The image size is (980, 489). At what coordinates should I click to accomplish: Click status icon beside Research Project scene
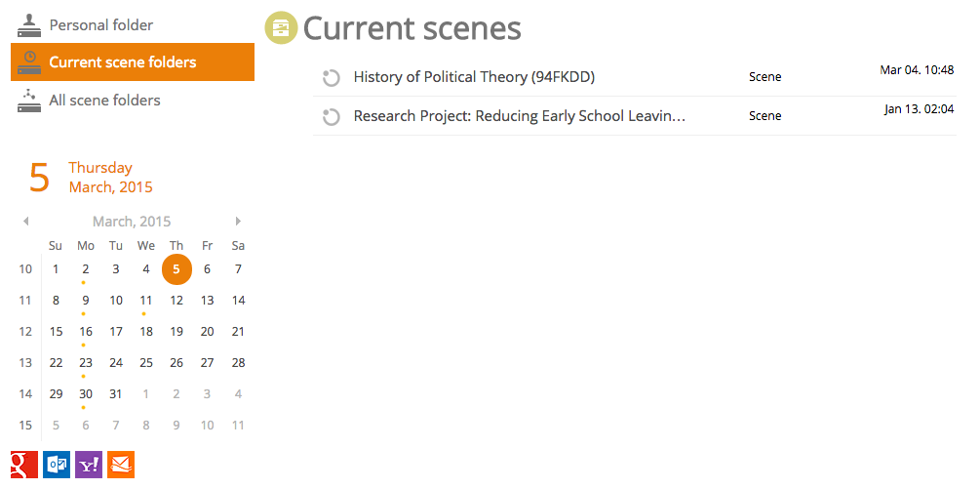pos(331,117)
